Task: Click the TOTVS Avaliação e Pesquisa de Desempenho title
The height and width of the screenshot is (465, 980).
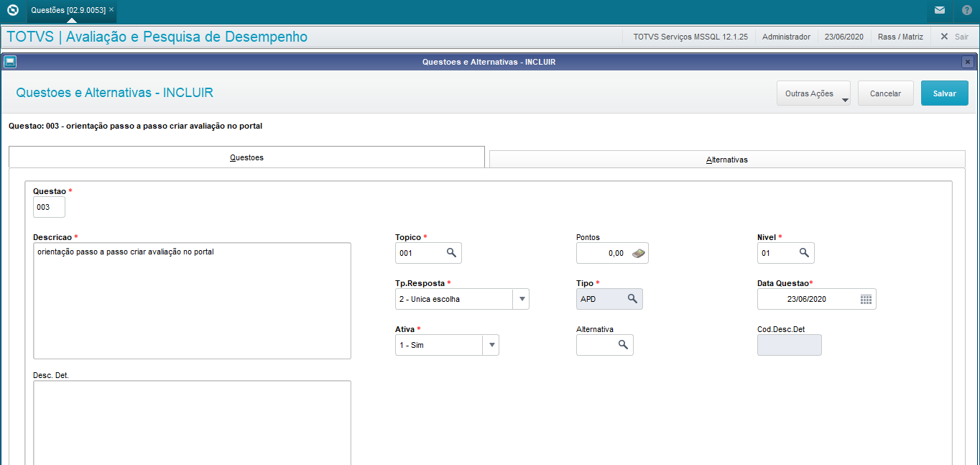Action: pos(157,37)
